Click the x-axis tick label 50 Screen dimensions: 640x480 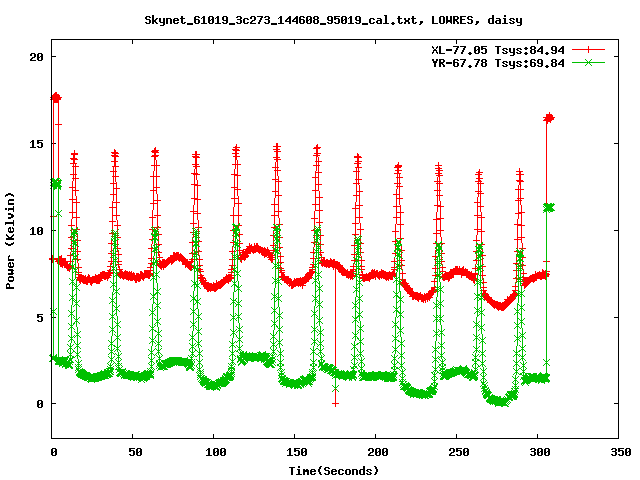[x=134, y=451]
